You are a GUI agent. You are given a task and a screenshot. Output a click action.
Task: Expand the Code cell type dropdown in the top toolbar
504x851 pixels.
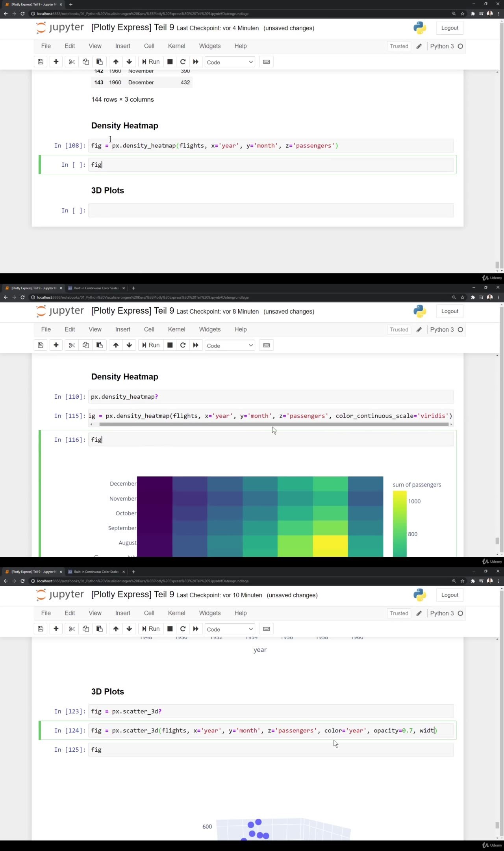230,62
